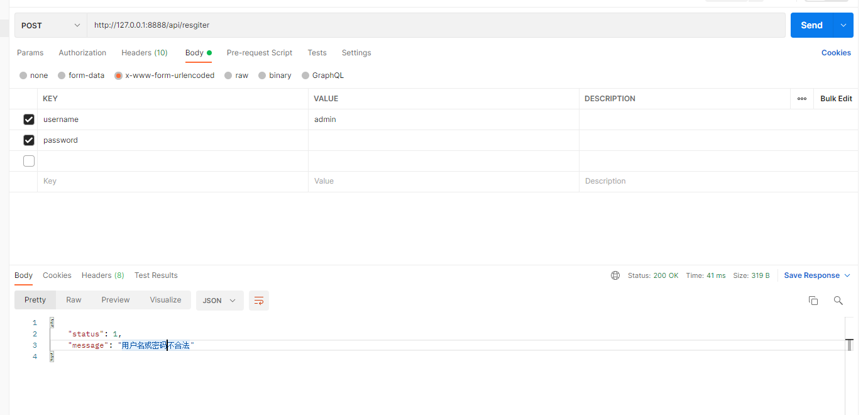This screenshot has width=868, height=415.
Task: Click the Cookies link under Send
Action: click(x=836, y=53)
